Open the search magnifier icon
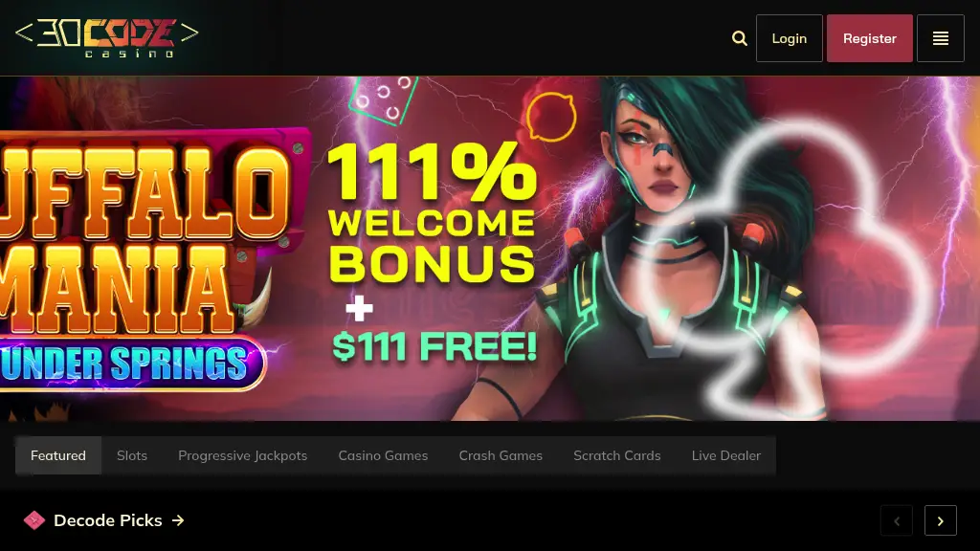 point(740,38)
